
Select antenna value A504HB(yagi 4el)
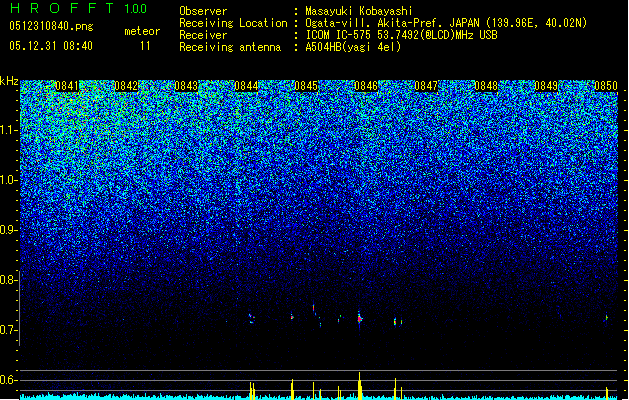(353, 47)
